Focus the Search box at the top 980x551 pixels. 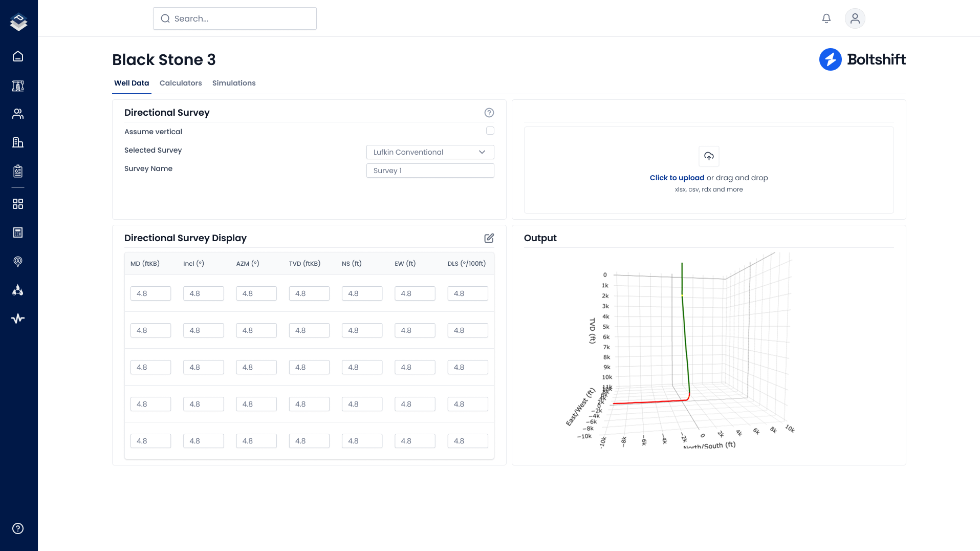(x=235, y=18)
